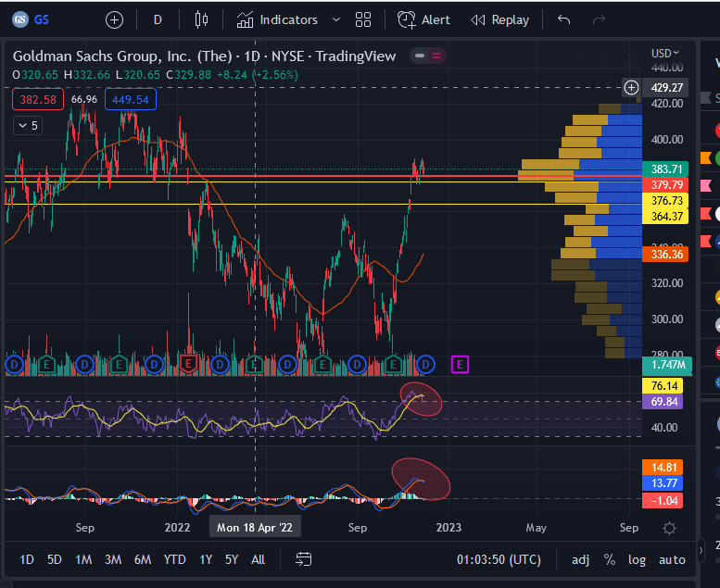720x588 pixels.
Task: Select the All date range
Action: coord(258,559)
